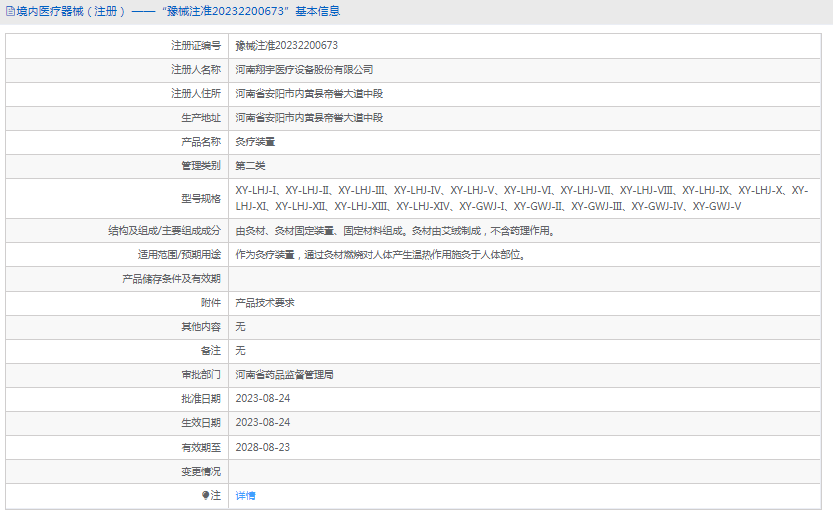Open the 详情 details link
This screenshot has width=833, height=518.
pyautogui.click(x=245, y=495)
